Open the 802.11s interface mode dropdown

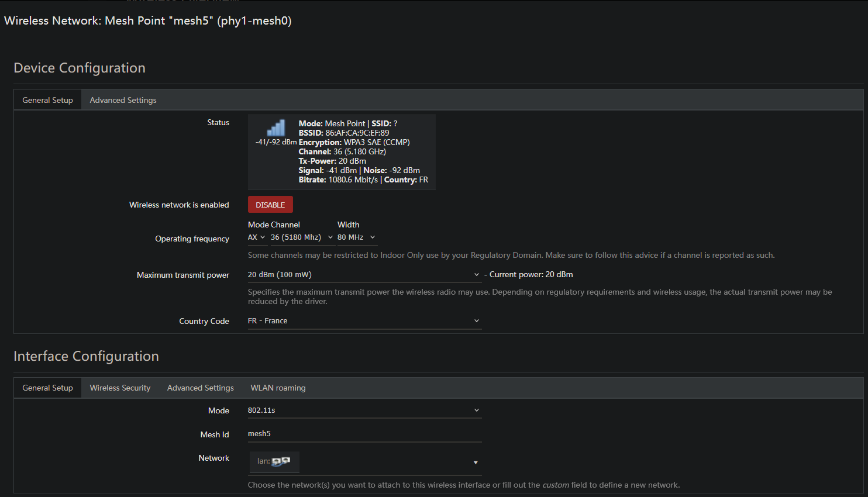(364, 410)
